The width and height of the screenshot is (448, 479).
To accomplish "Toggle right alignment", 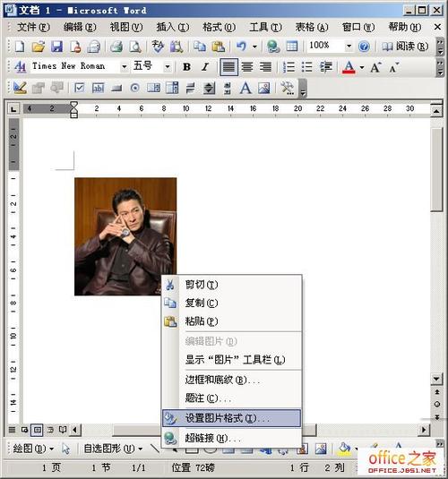I will coord(265,66).
